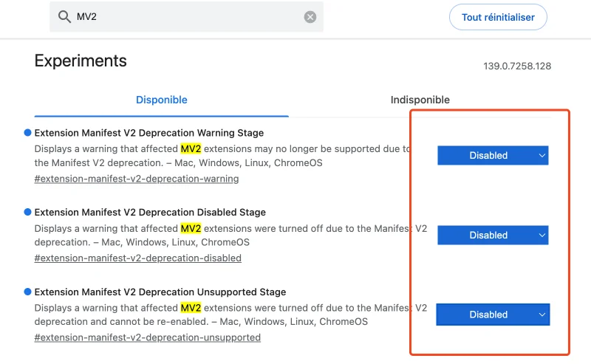Click the Tout réinitialiser button
The width and height of the screenshot is (591, 364).
pos(498,17)
